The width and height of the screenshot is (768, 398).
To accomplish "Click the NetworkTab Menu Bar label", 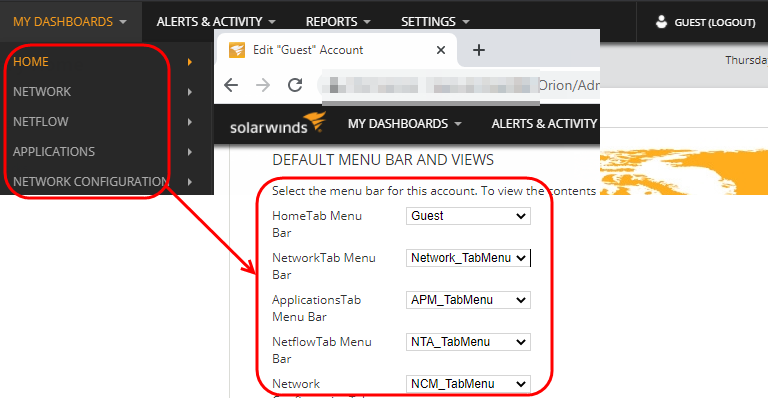I will (324, 266).
